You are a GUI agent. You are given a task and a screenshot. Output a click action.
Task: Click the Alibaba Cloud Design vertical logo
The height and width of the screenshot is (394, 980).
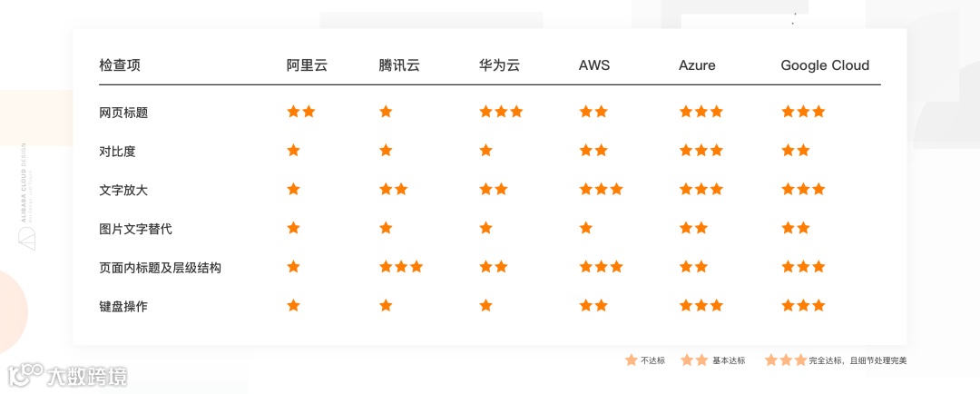coord(26,195)
